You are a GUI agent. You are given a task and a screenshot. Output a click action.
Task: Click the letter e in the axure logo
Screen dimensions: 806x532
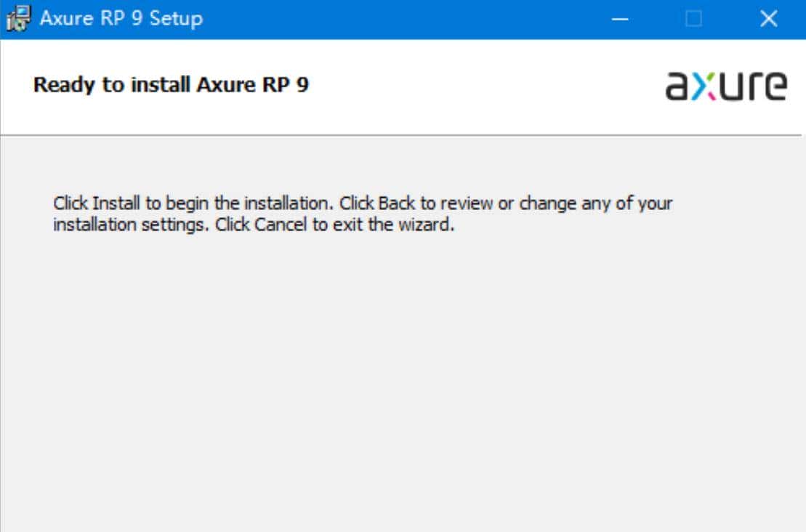tap(773, 86)
